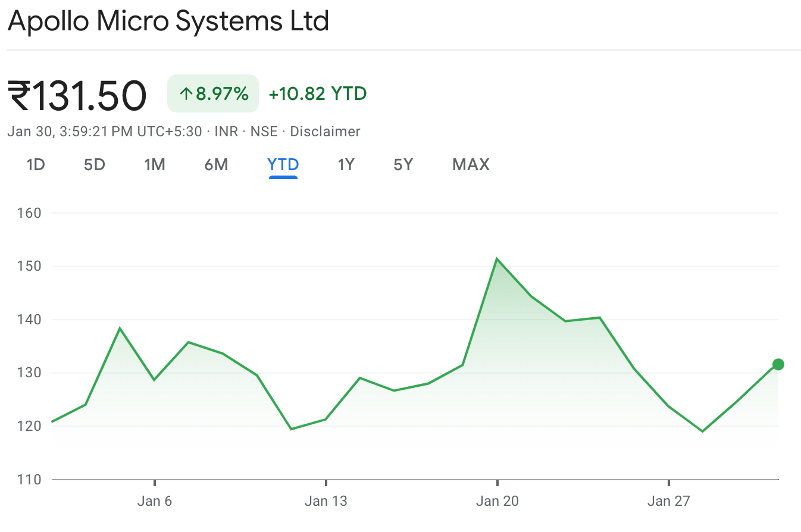The height and width of the screenshot is (532, 801).
Task: Click the 150 y-axis label
Action: click(30, 266)
